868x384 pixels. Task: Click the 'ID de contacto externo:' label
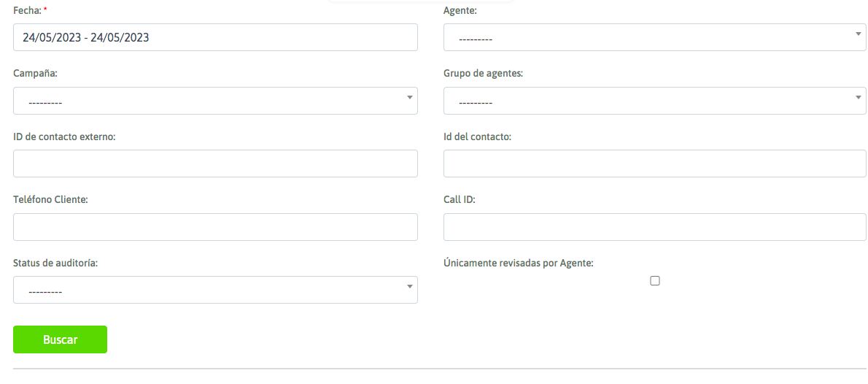pos(64,137)
